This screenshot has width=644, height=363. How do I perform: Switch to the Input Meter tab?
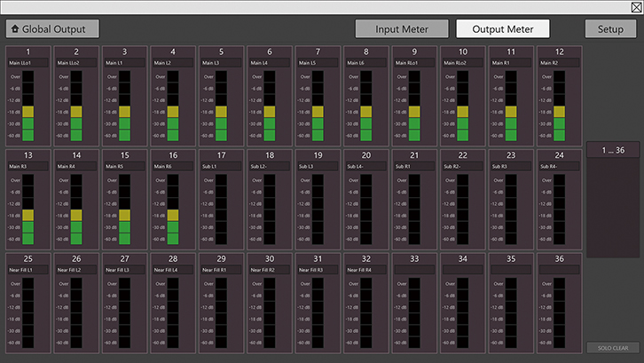[x=401, y=28]
